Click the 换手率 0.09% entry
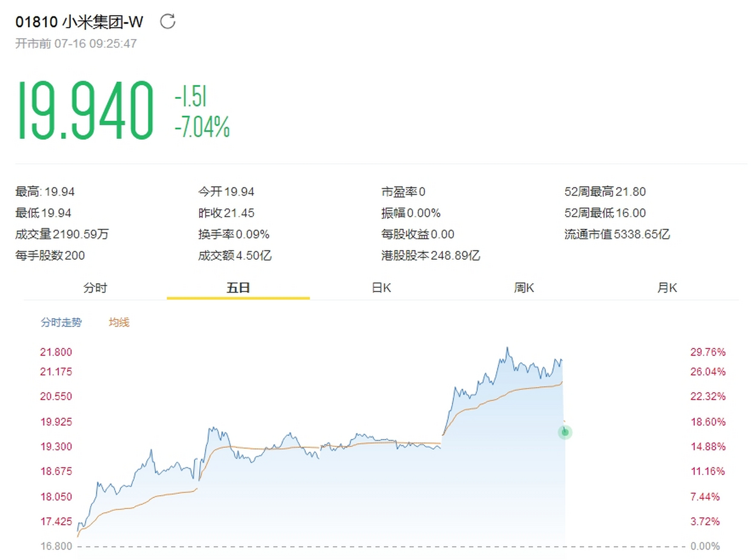This screenshot has height=560, width=756. coord(234,234)
